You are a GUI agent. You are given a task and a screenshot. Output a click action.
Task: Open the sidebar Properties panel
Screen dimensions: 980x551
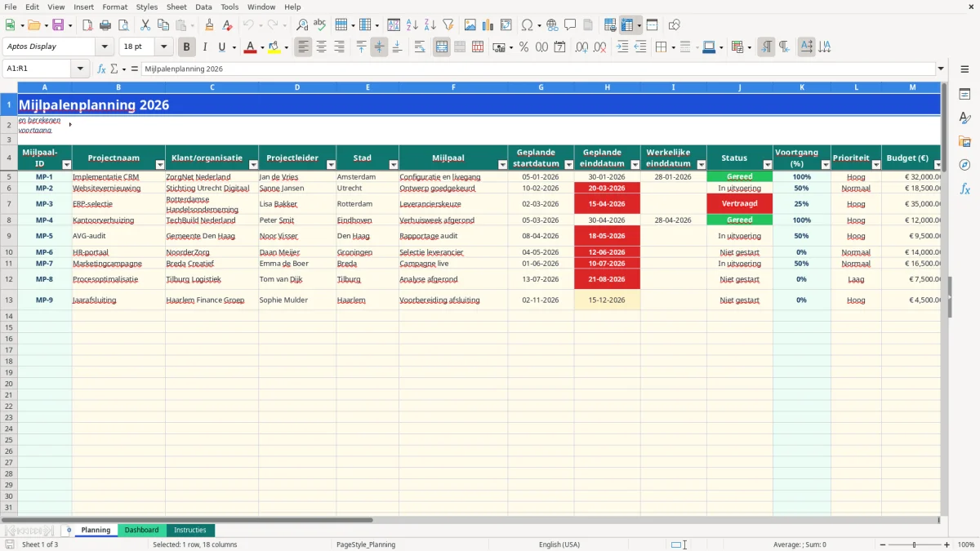click(964, 95)
